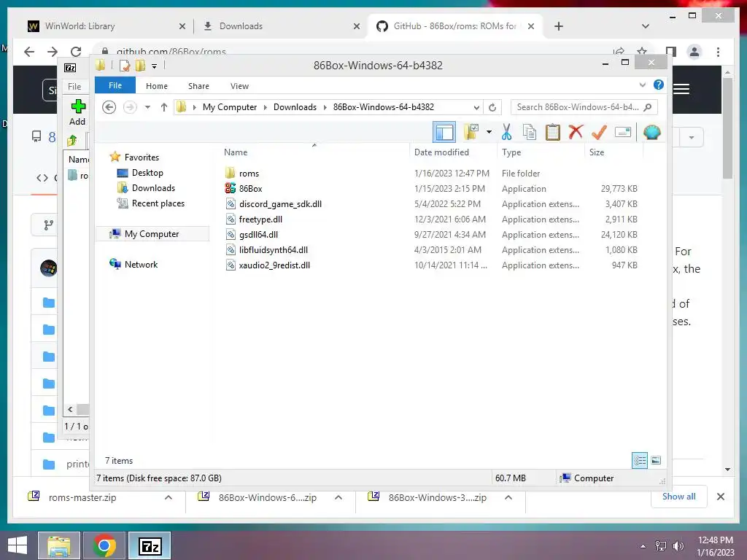Select the 86Box application file
The image size is (747, 560).
pos(251,189)
